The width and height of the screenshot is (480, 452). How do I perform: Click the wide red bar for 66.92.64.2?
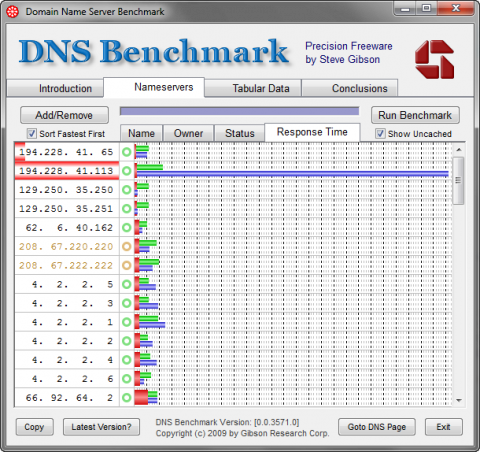click(x=141, y=398)
